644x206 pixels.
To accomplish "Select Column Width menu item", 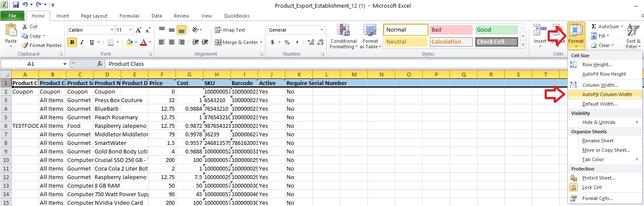I will (x=605, y=85).
